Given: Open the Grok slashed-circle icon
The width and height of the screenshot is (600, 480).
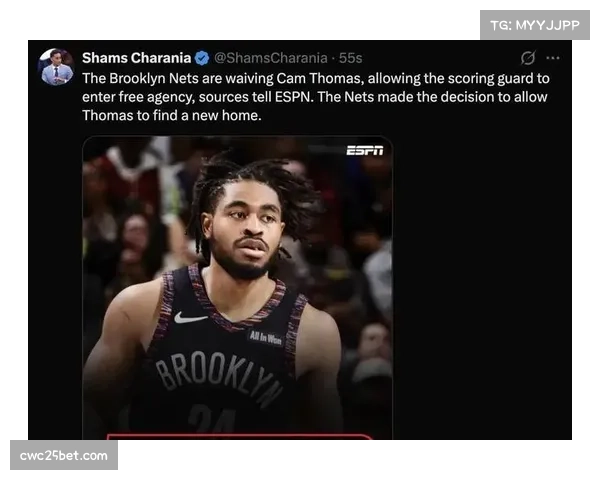Looking at the screenshot, I should tap(528, 58).
